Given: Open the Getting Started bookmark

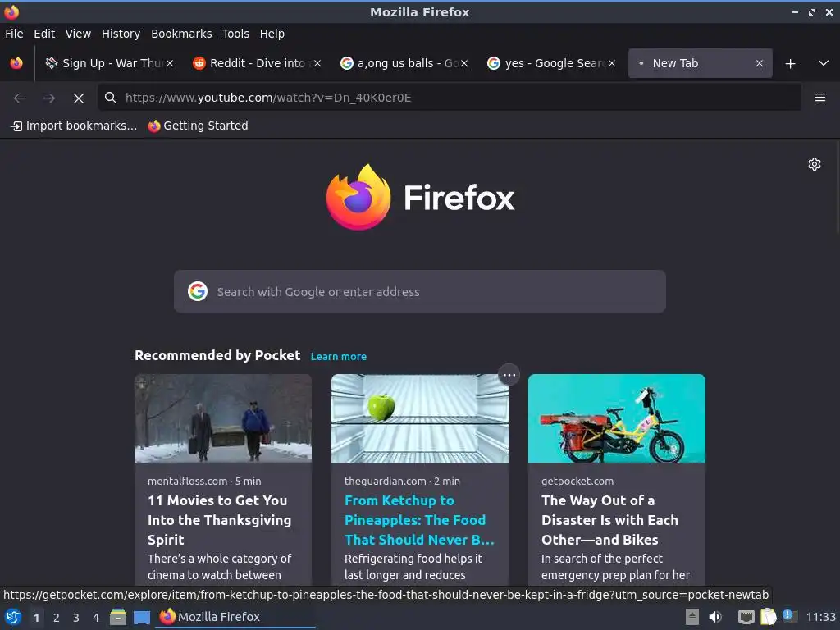Looking at the screenshot, I should click(x=199, y=126).
